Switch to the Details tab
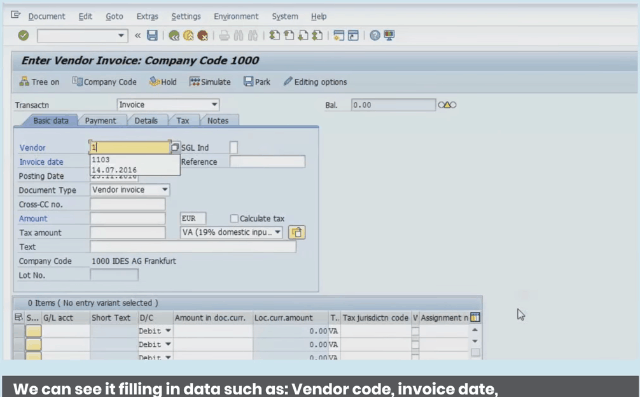Viewport: 640px width, 397px height. coord(146,121)
